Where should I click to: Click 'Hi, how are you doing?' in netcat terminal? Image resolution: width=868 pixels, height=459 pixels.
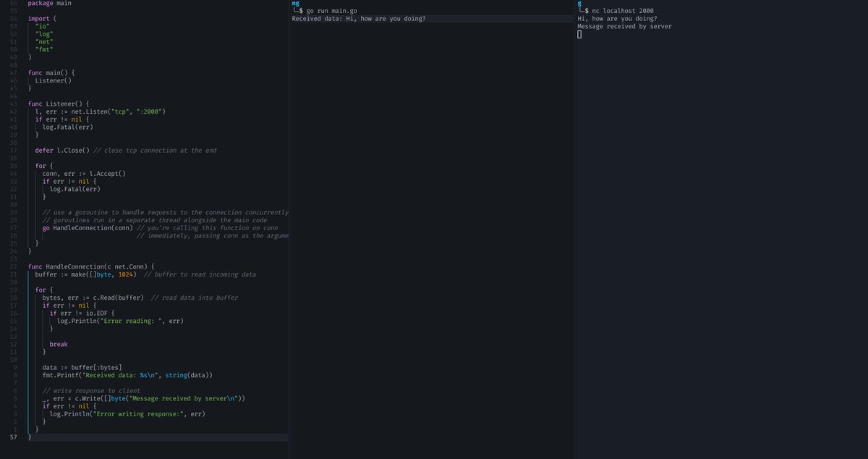tap(617, 19)
